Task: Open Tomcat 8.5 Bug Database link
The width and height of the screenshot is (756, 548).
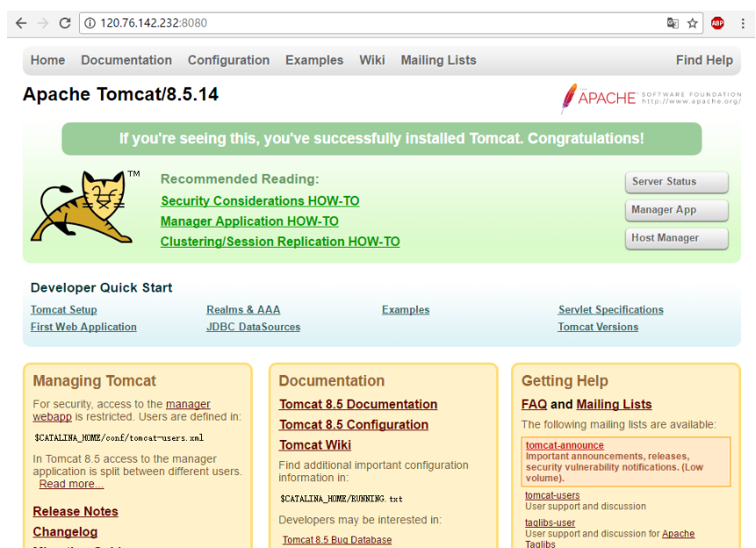Action: (337, 540)
